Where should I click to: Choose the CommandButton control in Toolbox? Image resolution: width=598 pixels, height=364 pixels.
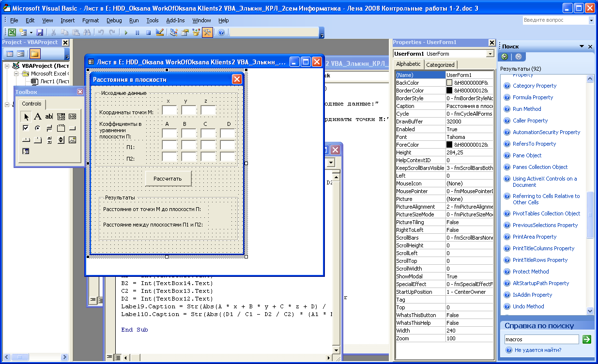(x=72, y=128)
